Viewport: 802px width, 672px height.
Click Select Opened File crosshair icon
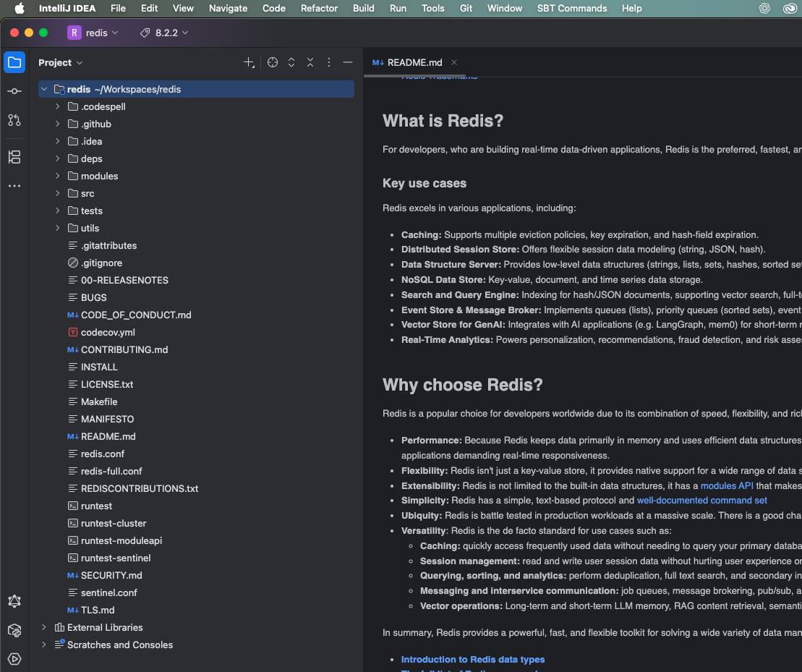coord(273,62)
